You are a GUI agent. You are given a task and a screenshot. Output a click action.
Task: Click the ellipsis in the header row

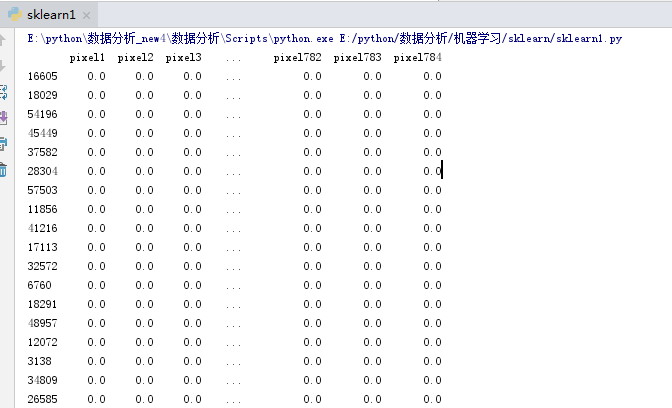coord(234,60)
